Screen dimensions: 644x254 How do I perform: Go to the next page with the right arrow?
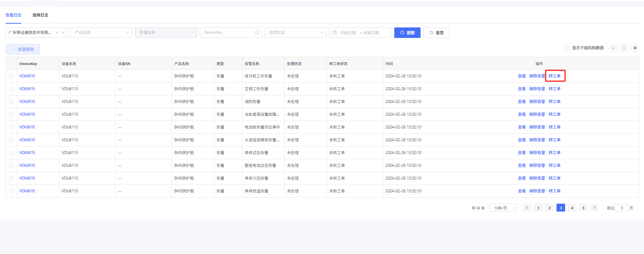pyautogui.click(x=594, y=208)
